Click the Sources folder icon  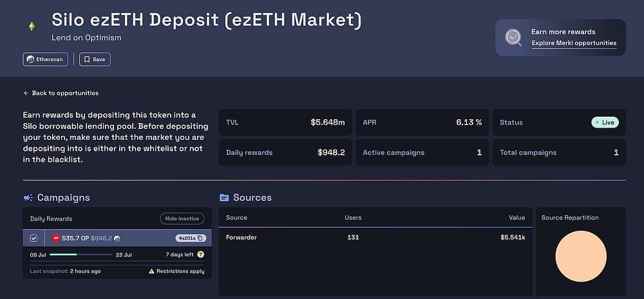pyautogui.click(x=224, y=198)
